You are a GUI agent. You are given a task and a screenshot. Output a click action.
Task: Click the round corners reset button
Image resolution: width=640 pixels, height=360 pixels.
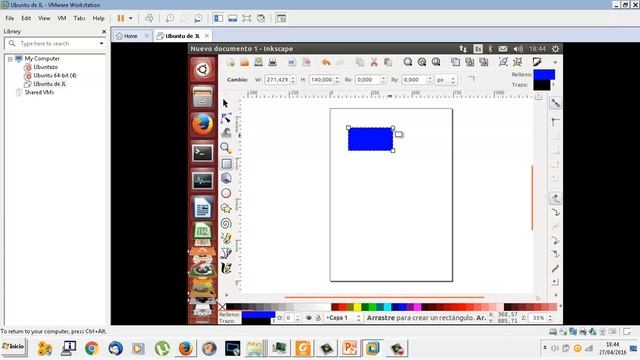click(x=471, y=78)
